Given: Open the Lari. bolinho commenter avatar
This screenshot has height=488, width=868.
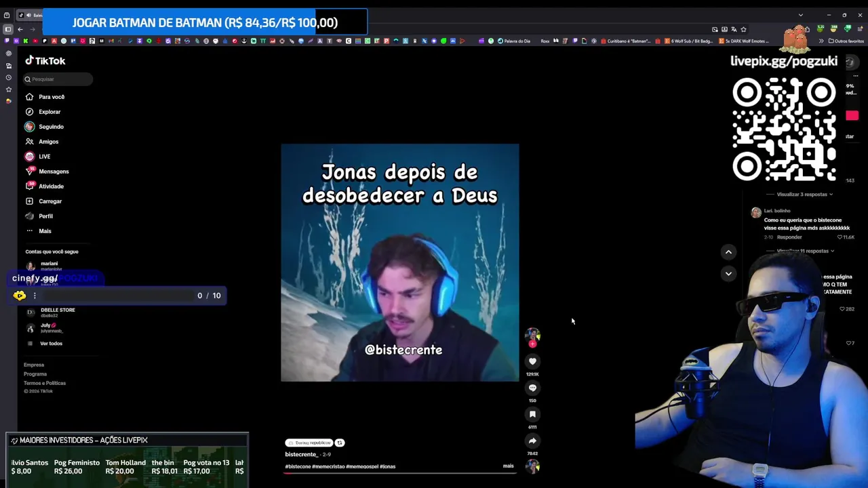Looking at the screenshot, I should (x=756, y=212).
